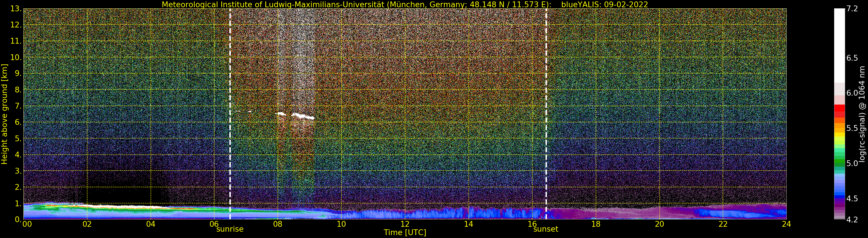Click the '6.5' colorbar scale value

[x=852, y=58]
